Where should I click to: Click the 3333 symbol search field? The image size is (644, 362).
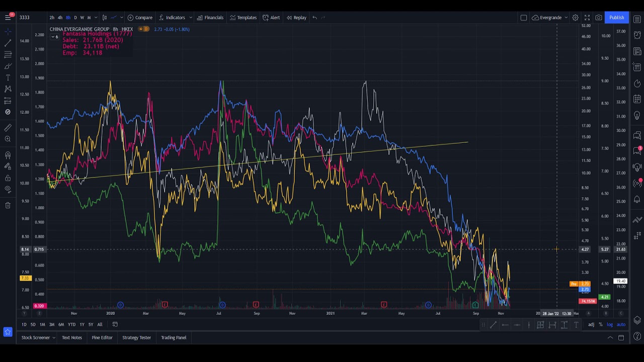click(30, 18)
